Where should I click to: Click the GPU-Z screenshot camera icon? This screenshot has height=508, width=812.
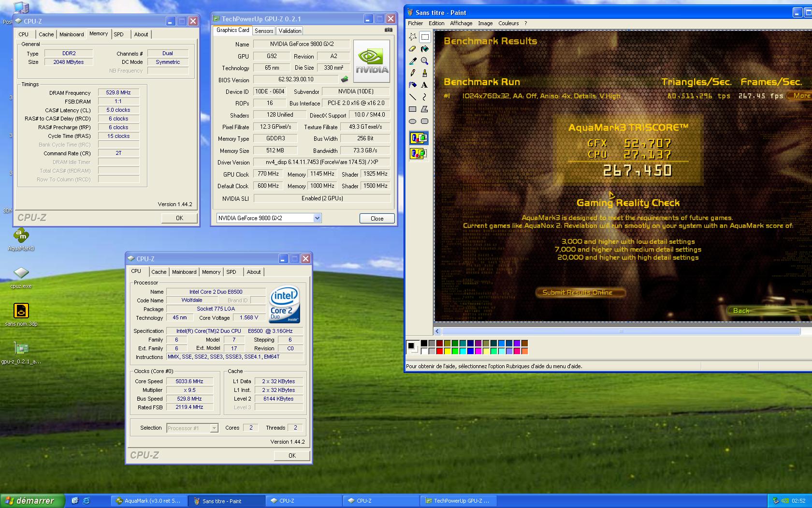[x=388, y=30]
